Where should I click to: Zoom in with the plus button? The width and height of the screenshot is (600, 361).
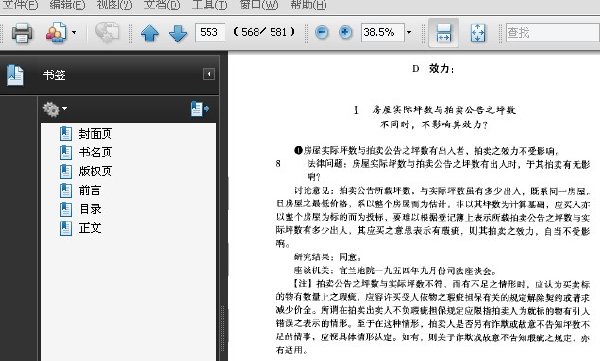(346, 33)
